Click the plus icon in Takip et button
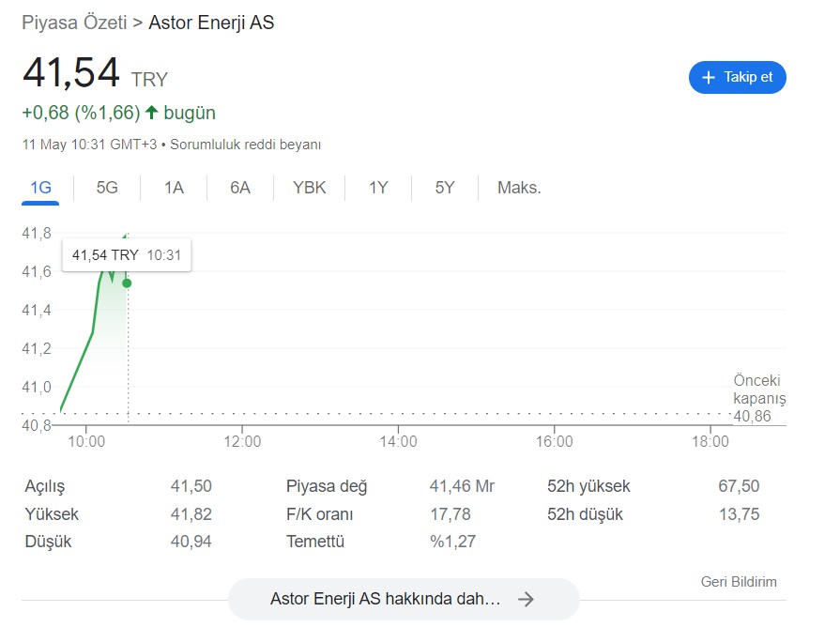Viewport: 840px width, 642px height. [709, 78]
